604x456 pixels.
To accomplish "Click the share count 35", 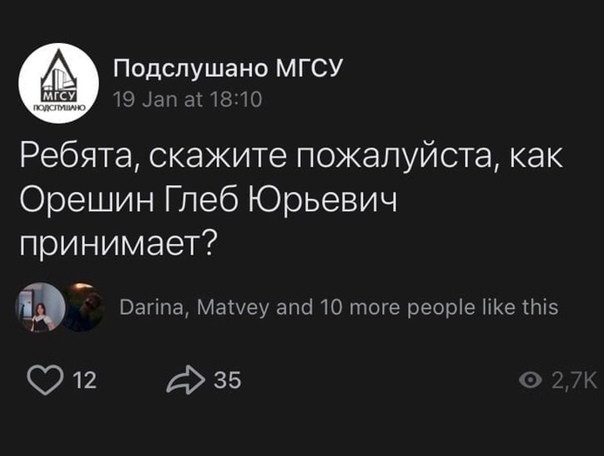I will click(228, 380).
